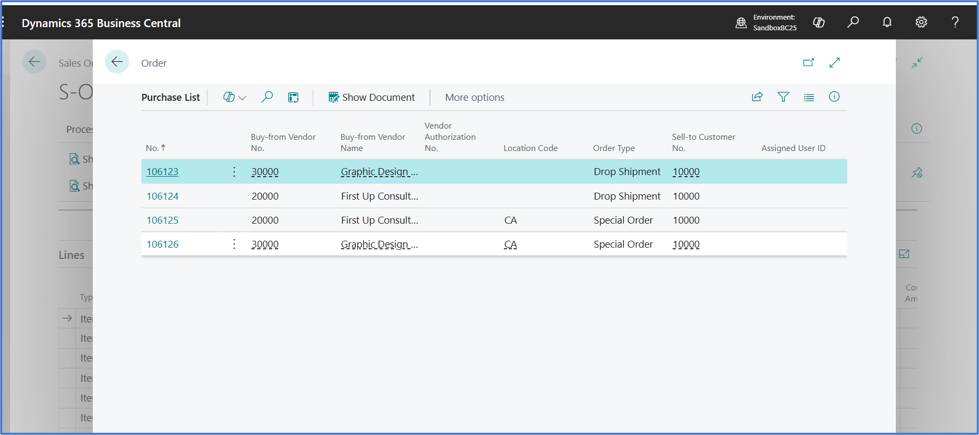Go back from the Order dialog
The image size is (979, 435).
pyautogui.click(x=117, y=62)
